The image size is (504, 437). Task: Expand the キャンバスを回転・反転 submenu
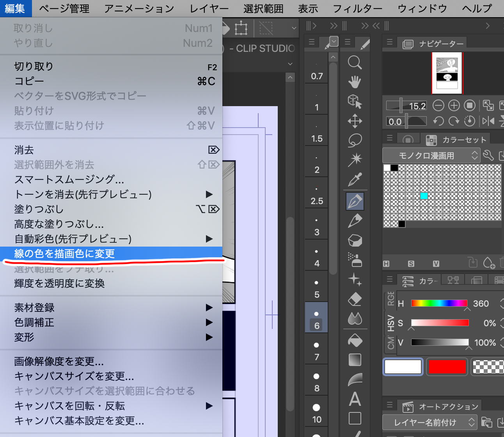click(x=111, y=406)
